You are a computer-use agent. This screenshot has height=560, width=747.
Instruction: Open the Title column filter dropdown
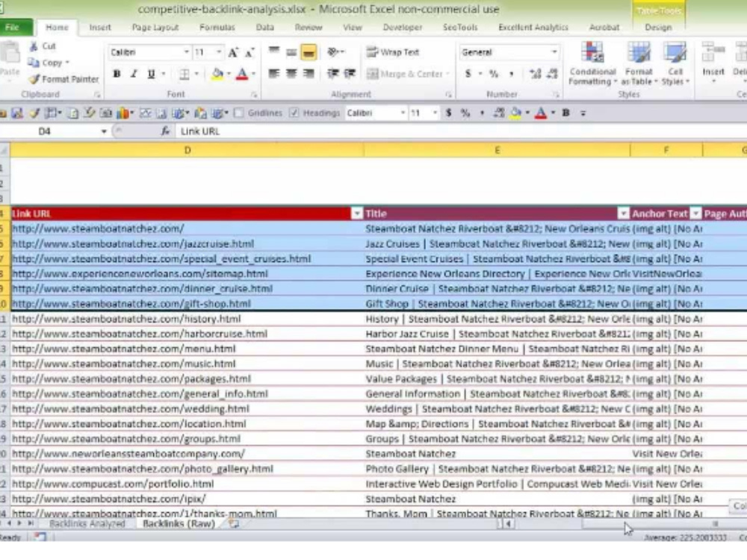click(x=623, y=214)
